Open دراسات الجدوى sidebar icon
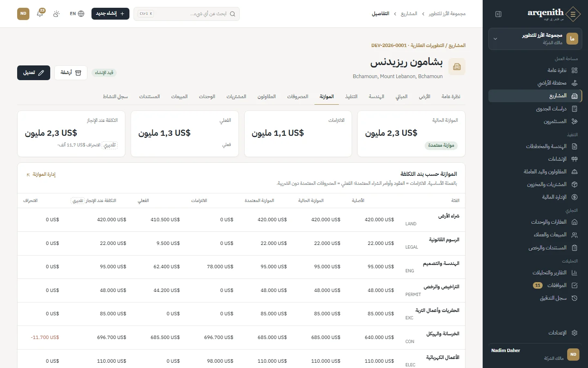The height and width of the screenshot is (368, 588). [575, 109]
